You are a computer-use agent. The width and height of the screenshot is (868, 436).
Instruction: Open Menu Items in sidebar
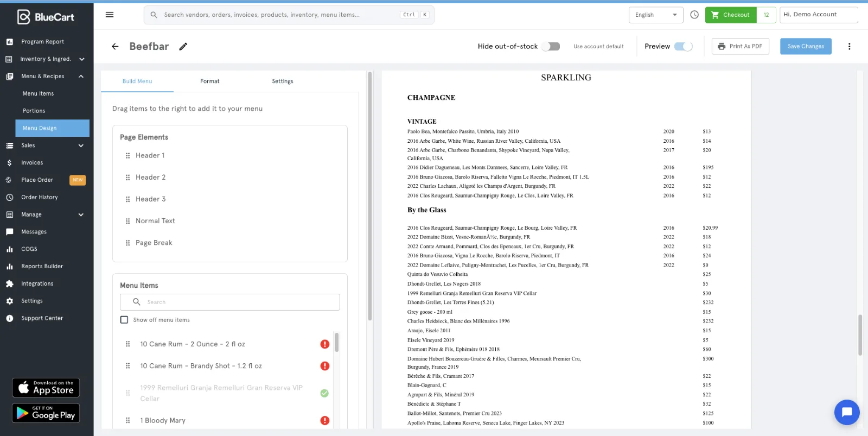(38, 93)
